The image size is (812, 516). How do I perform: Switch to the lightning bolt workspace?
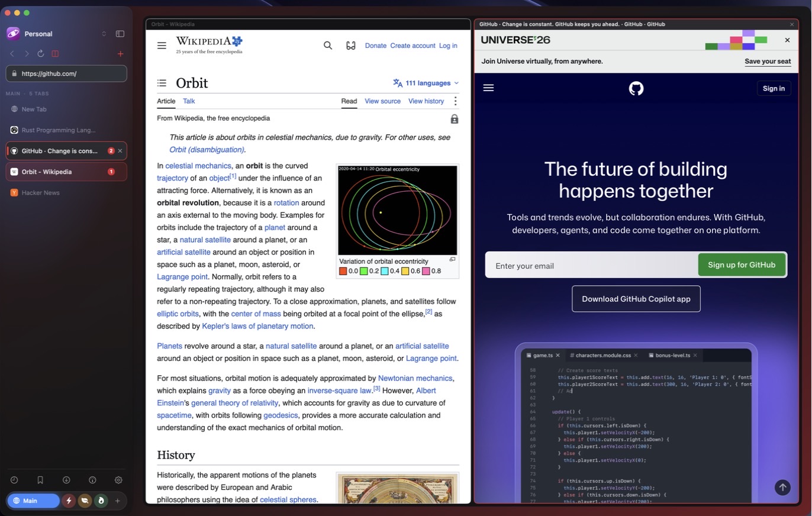[69, 501]
